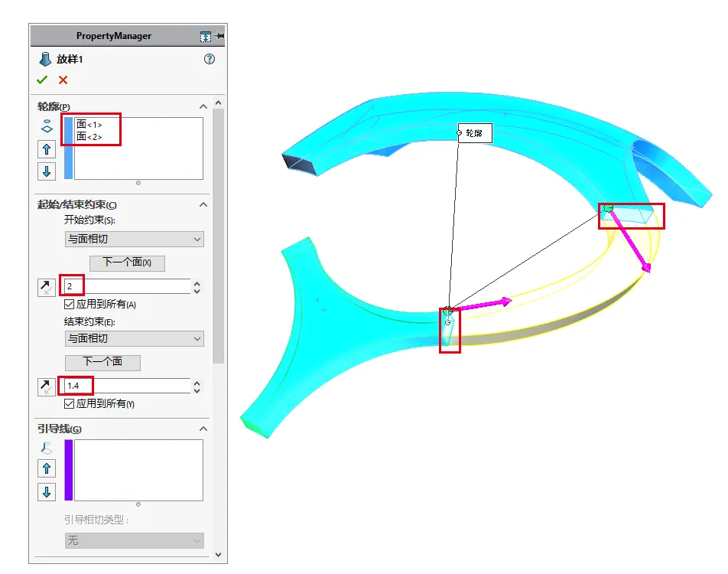Click the green connector handle on upper profile face

point(608,207)
